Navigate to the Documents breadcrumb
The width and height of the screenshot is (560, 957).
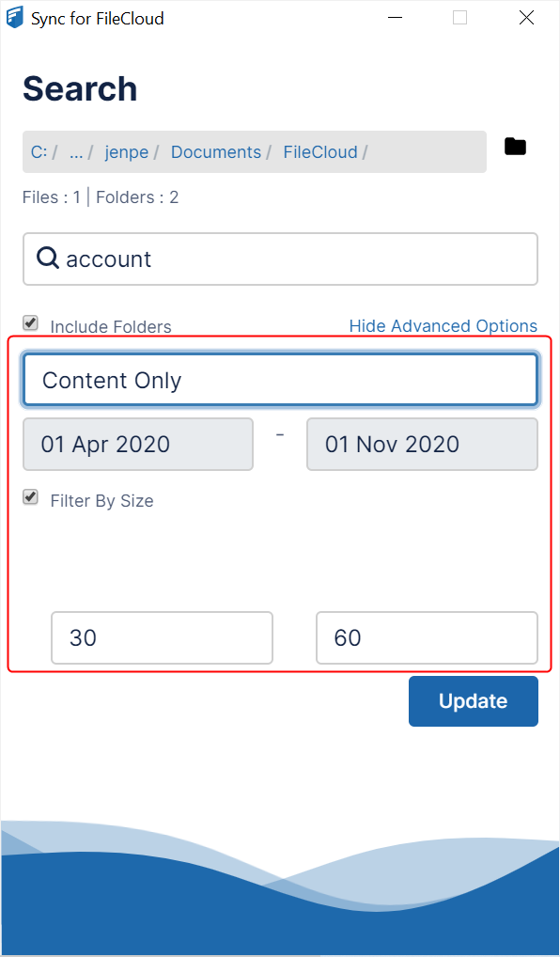pyautogui.click(x=215, y=151)
